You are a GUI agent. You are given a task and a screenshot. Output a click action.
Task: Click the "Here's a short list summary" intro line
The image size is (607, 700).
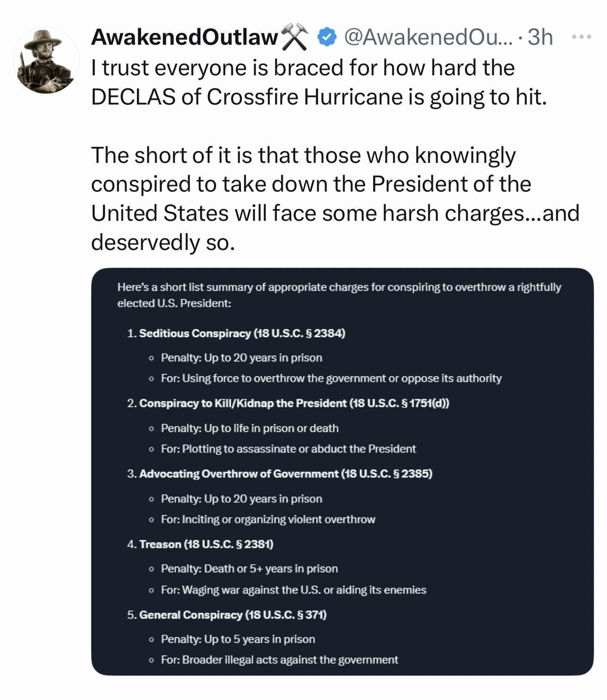click(339, 295)
